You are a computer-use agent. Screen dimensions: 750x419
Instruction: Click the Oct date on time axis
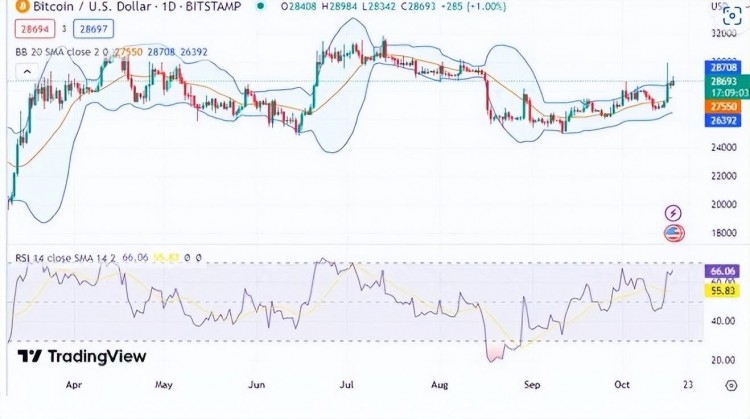[622, 385]
